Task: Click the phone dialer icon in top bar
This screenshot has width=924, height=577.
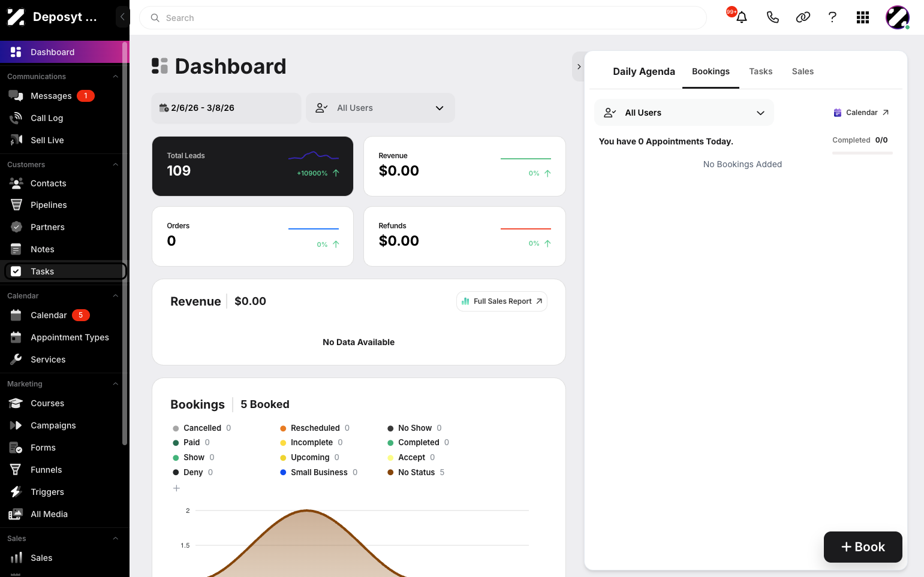Action: coord(772,17)
